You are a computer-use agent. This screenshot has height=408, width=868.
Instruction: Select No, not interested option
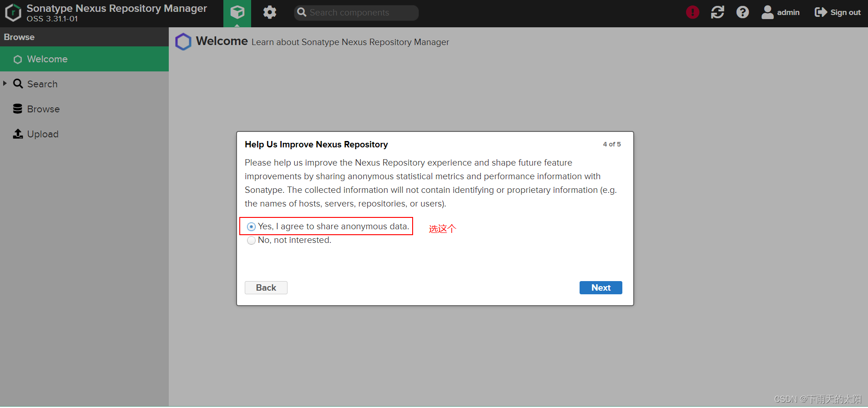251,240
